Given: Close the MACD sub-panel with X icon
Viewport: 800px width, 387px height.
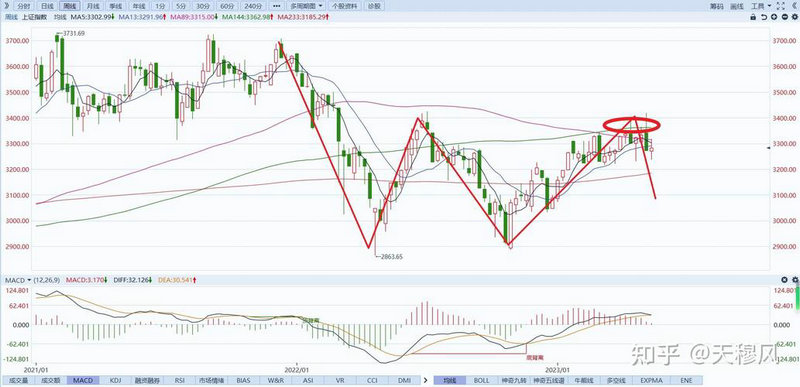Looking at the screenshot, I should click(x=785, y=280).
